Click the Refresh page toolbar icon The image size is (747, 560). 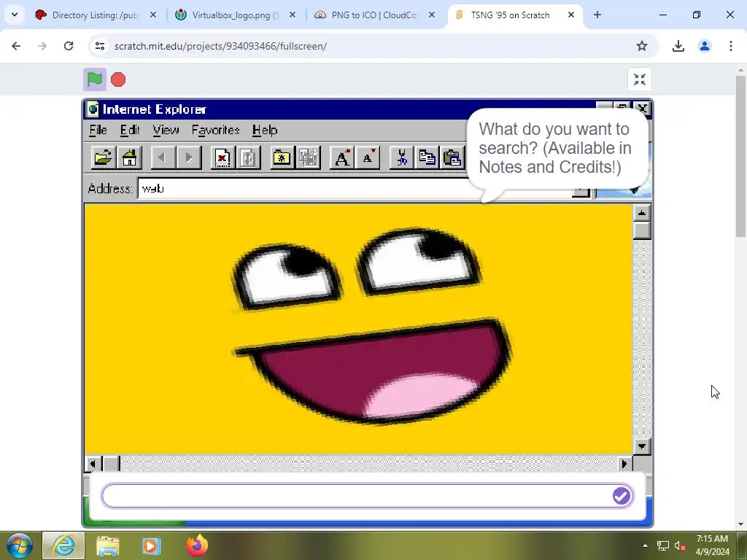tap(248, 157)
